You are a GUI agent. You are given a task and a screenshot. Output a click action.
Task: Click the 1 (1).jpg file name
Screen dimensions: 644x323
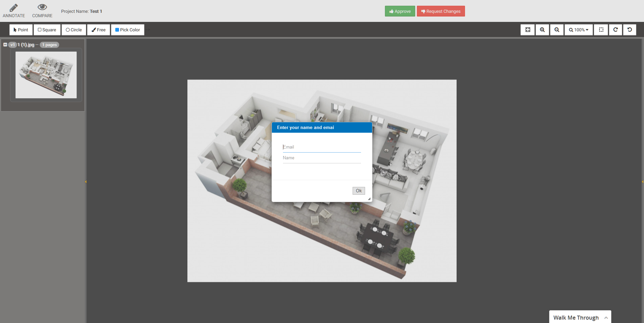coord(26,45)
